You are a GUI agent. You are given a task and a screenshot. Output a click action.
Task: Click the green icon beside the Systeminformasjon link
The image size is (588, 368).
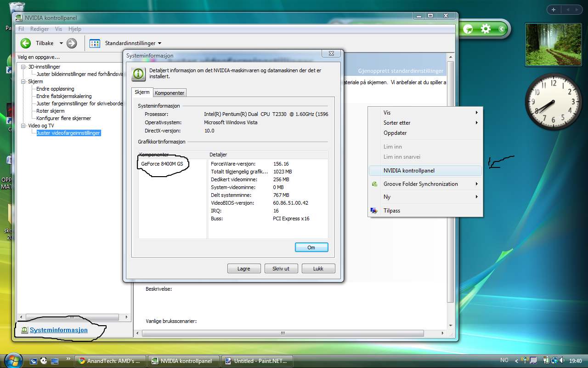pyautogui.click(x=25, y=330)
